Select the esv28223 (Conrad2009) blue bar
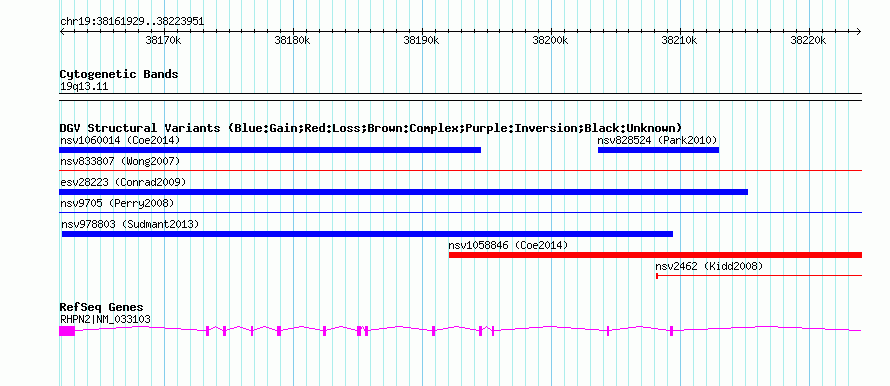Image resolution: width=890 pixels, height=386 pixels. (x=404, y=192)
